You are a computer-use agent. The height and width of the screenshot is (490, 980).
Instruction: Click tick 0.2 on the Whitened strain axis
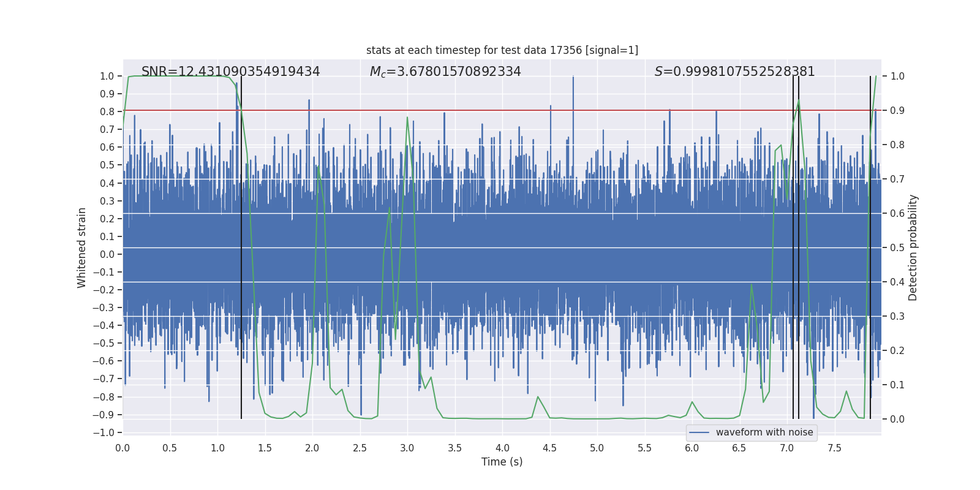pos(107,219)
